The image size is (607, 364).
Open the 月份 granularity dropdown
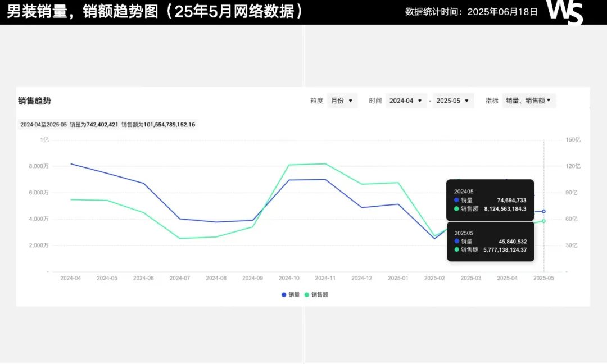[342, 101]
